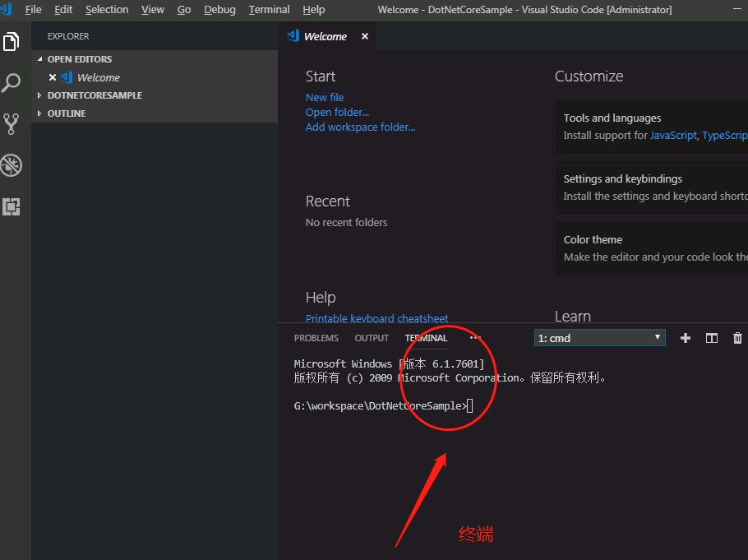Close Welcome in Open Editors list

pyautogui.click(x=53, y=77)
